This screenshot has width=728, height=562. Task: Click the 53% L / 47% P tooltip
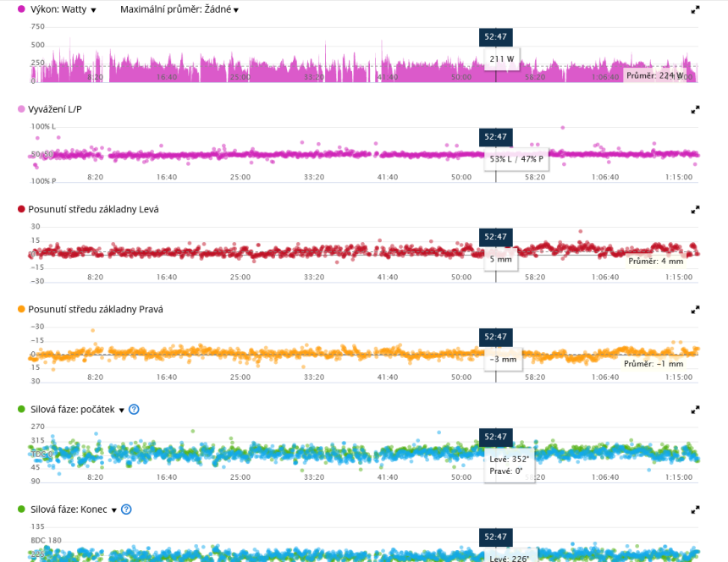(x=516, y=159)
